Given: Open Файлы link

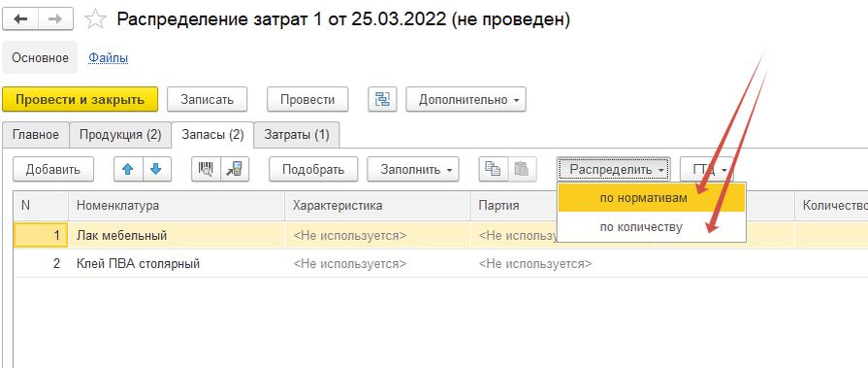Looking at the screenshot, I should pos(109,57).
